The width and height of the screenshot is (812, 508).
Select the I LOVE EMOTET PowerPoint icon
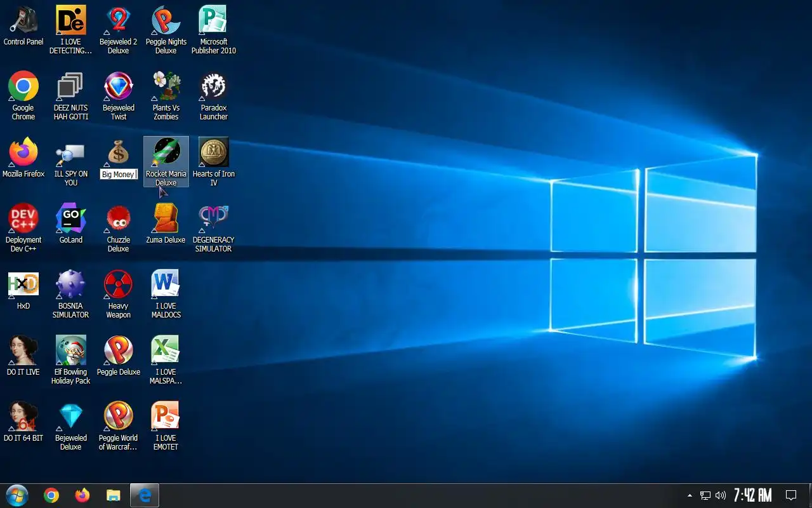click(x=166, y=417)
